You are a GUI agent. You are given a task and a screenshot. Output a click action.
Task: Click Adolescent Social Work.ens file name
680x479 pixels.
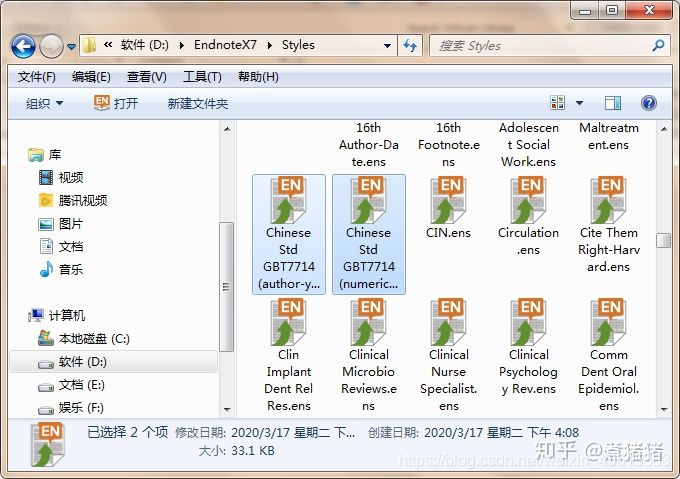click(x=528, y=145)
